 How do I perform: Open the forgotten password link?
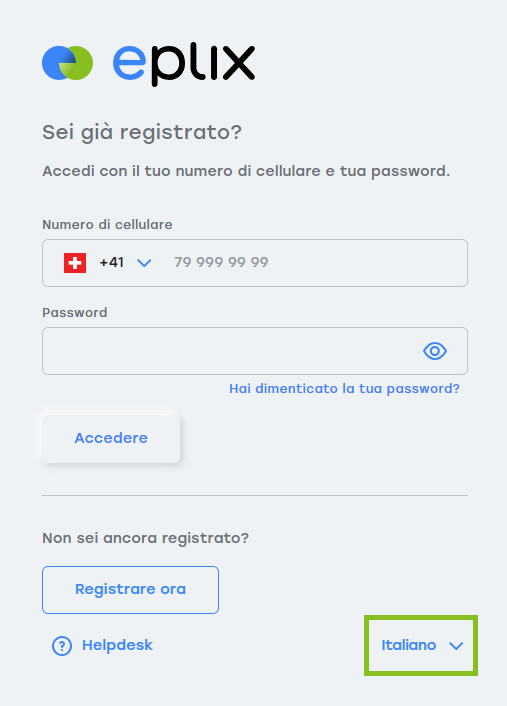tap(344, 389)
